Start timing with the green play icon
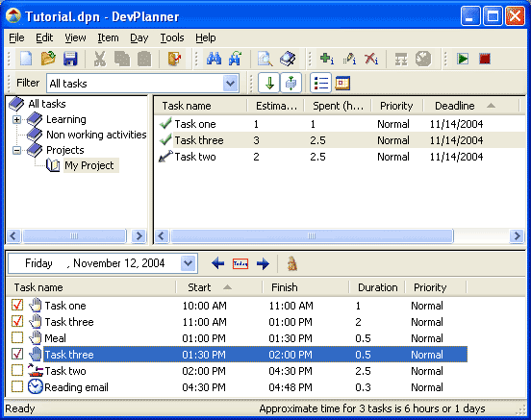Viewport: 531px width, 420px height. (x=463, y=59)
